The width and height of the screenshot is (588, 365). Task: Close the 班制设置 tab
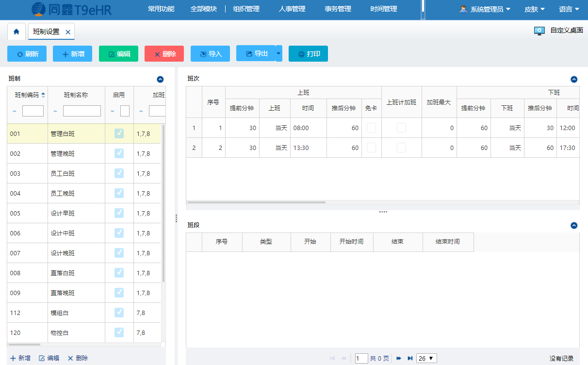click(68, 32)
